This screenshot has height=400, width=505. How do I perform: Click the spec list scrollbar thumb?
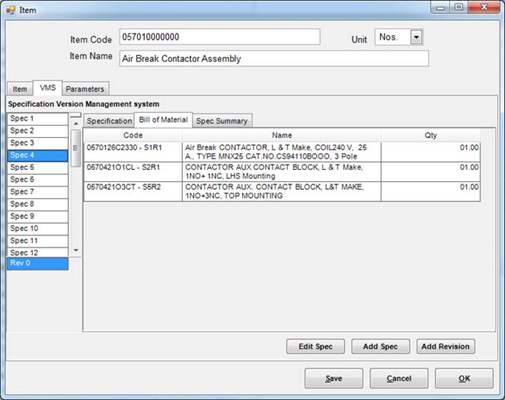tap(76, 148)
